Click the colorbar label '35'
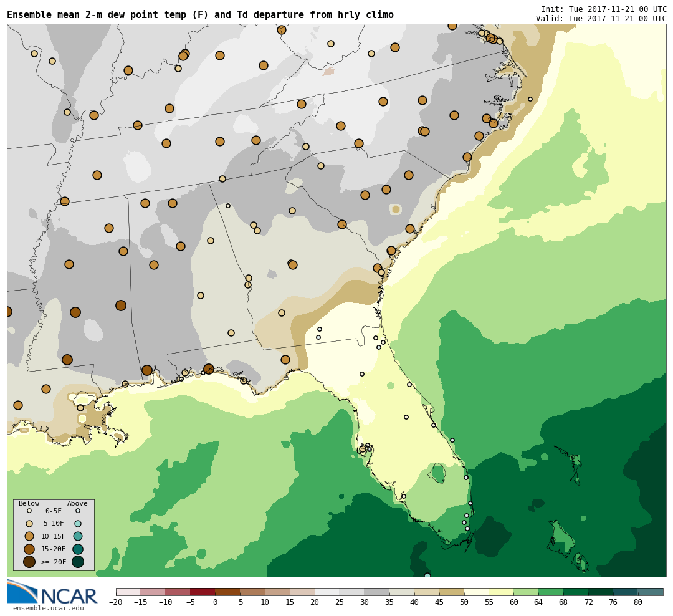This screenshot has width=673, height=616. [x=389, y=602]
